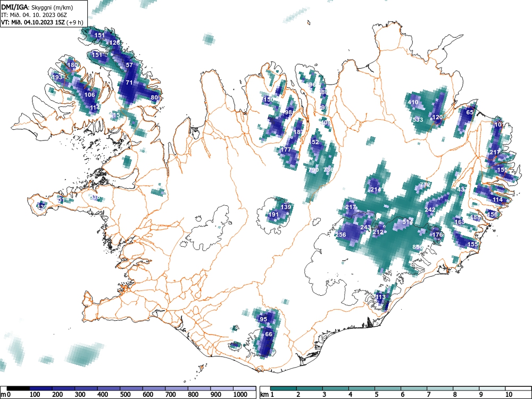Click the 6 label in the km legend
This screenshot has height=399, width=532.
(402, 395)
